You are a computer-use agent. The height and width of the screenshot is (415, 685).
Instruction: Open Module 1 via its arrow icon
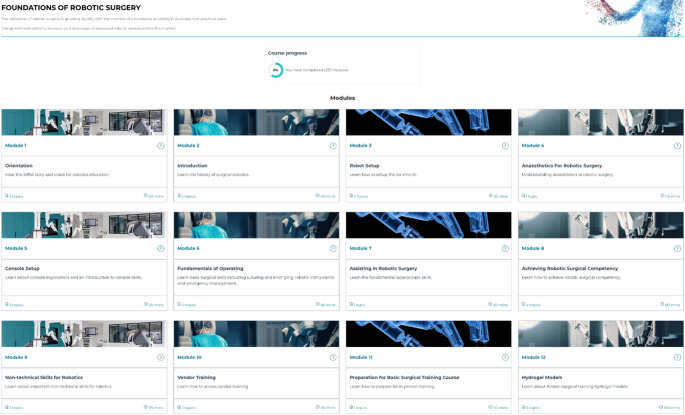point(161,146)
